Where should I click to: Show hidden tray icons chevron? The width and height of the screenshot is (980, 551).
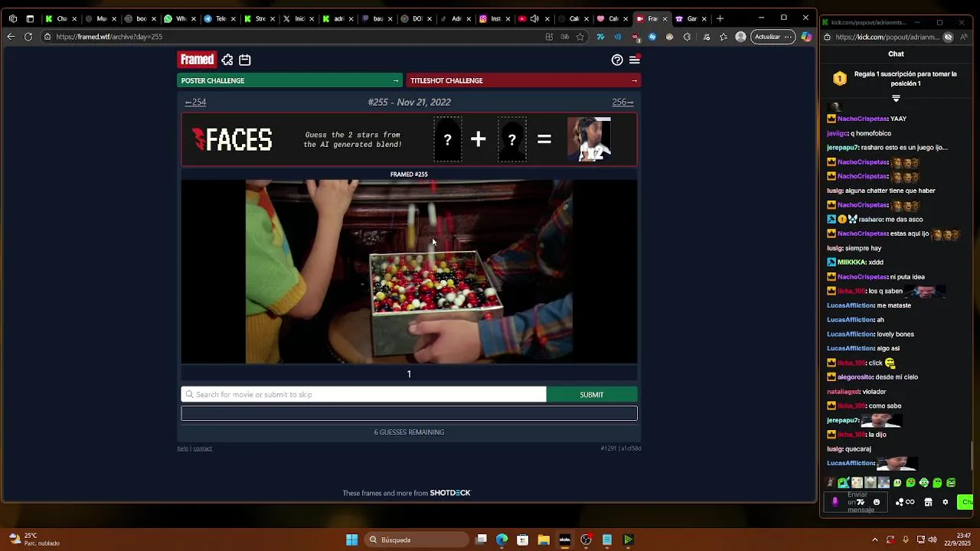tap(875, 540)
